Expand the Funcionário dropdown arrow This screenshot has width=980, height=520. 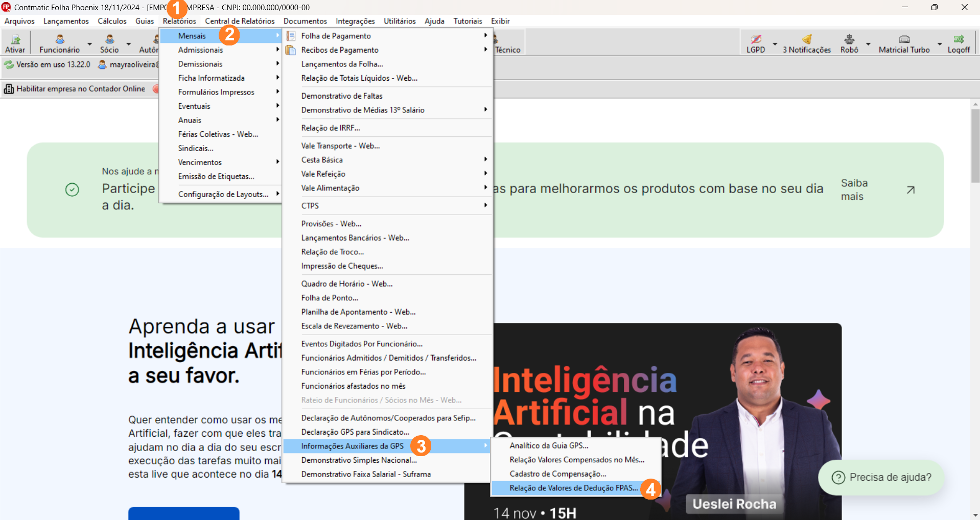89,44
